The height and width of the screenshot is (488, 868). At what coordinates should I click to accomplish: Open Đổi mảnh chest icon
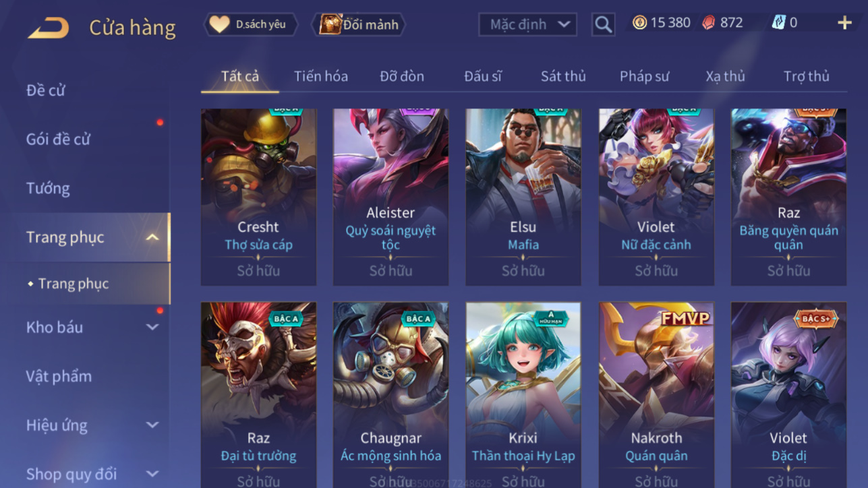(x=330, y=24)
